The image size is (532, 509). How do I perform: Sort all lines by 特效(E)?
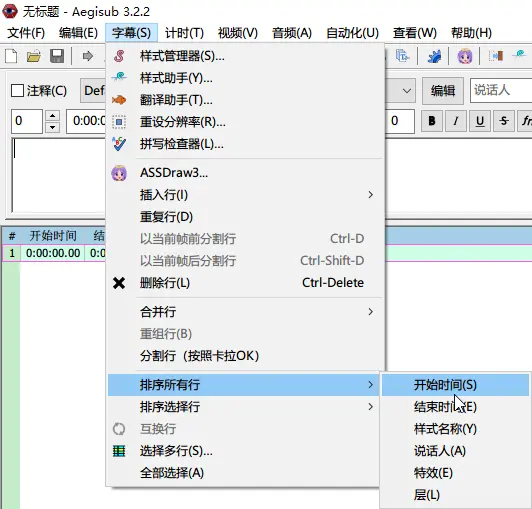pos(455,473)
